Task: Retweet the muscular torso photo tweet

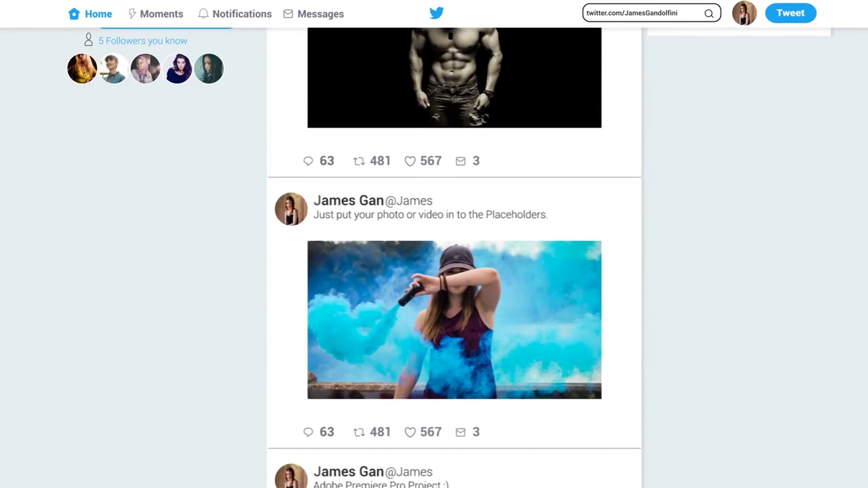Action: (x=359, y=161)
